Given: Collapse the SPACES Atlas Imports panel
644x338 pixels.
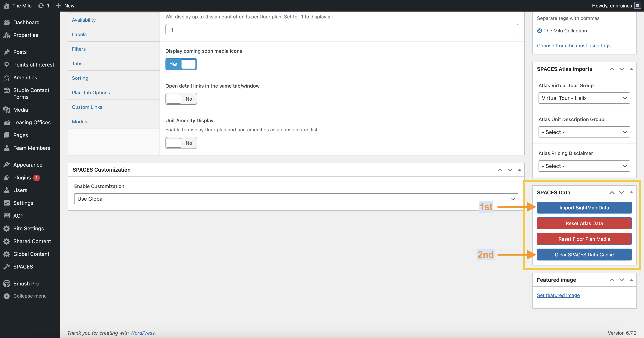Looking at the screenshot, I should (x=631, y=69).
